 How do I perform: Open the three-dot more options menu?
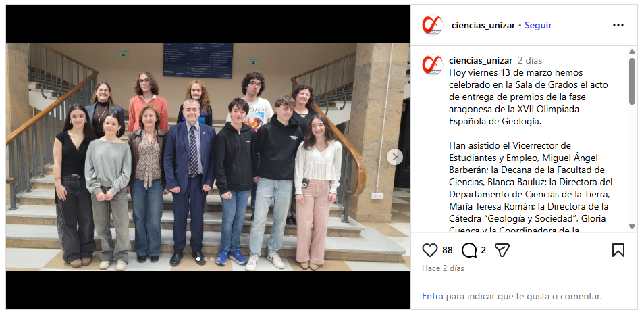click(x=618, y=25)
